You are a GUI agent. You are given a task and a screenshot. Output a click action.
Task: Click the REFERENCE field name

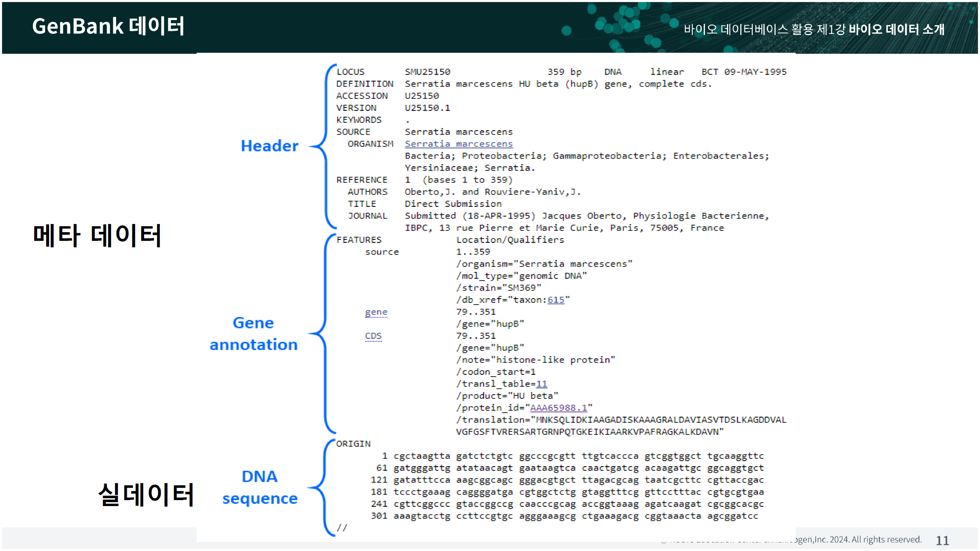361,180
